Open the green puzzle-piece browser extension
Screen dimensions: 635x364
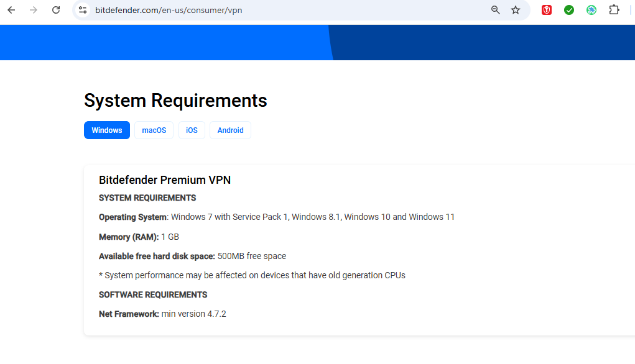pos(591,10)
